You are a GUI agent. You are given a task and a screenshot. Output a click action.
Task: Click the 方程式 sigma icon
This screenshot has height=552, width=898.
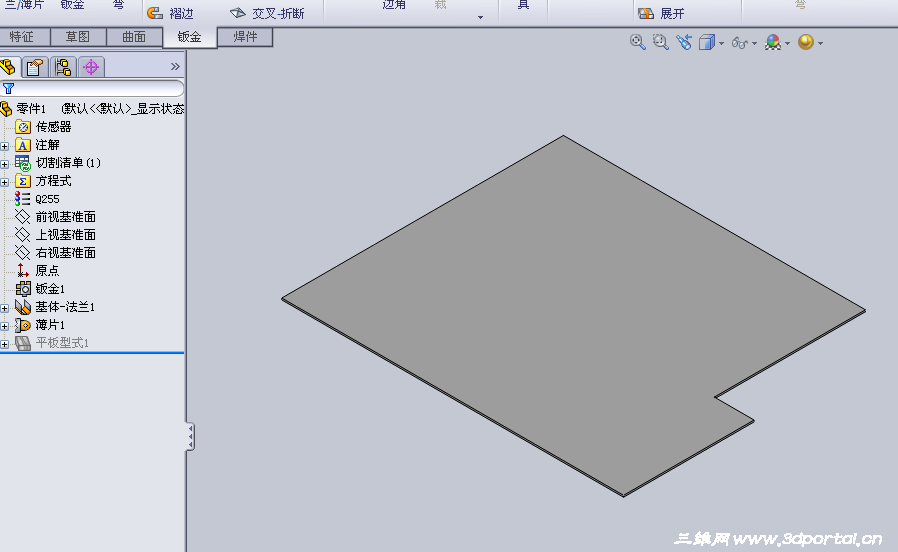pos(23,182)
